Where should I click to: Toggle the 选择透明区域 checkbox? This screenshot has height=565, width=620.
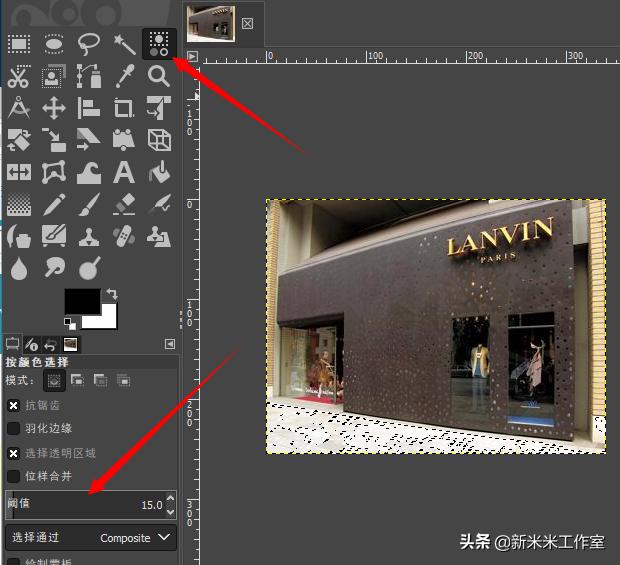click(x=13, y=453)
